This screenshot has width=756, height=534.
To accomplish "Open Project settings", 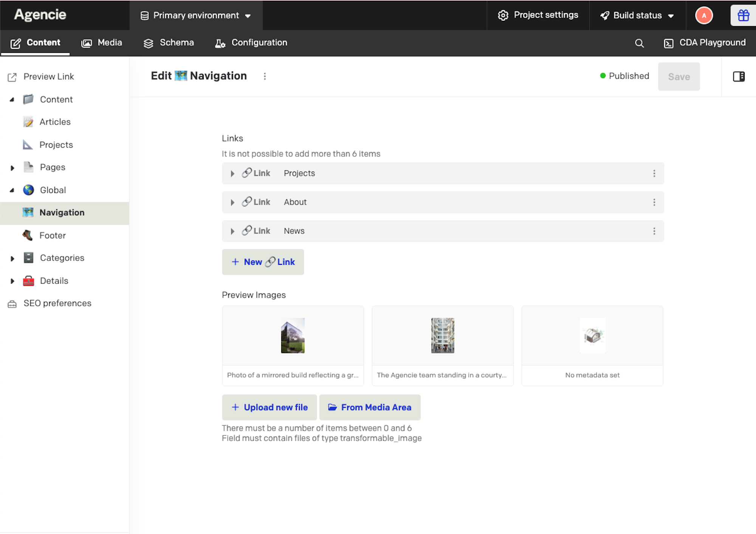I will pos(538,15).
